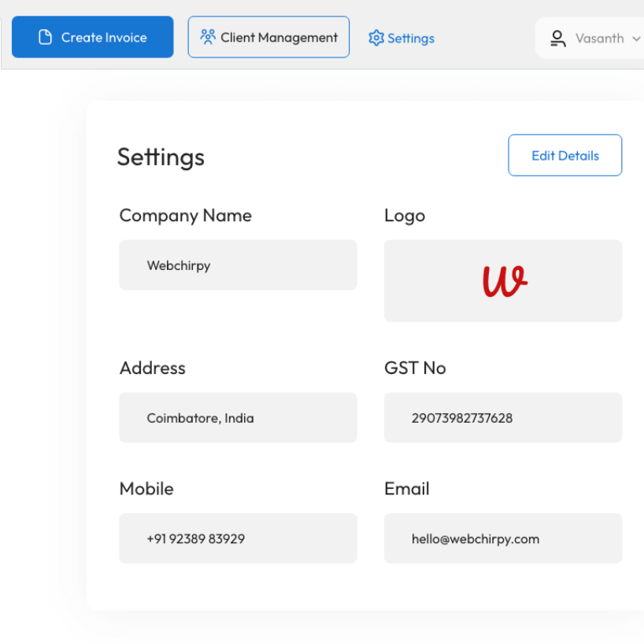Select the Coimbatore, India address field

tap(238, 418)
